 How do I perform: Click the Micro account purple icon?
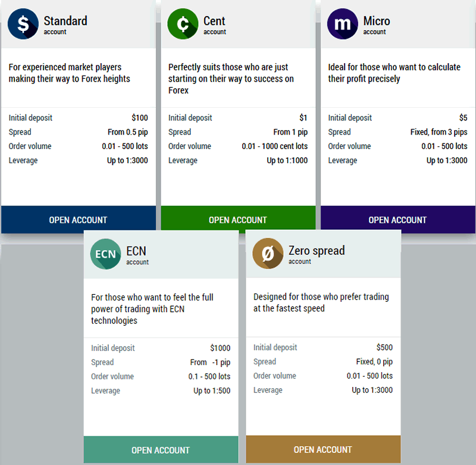(342, 24)
